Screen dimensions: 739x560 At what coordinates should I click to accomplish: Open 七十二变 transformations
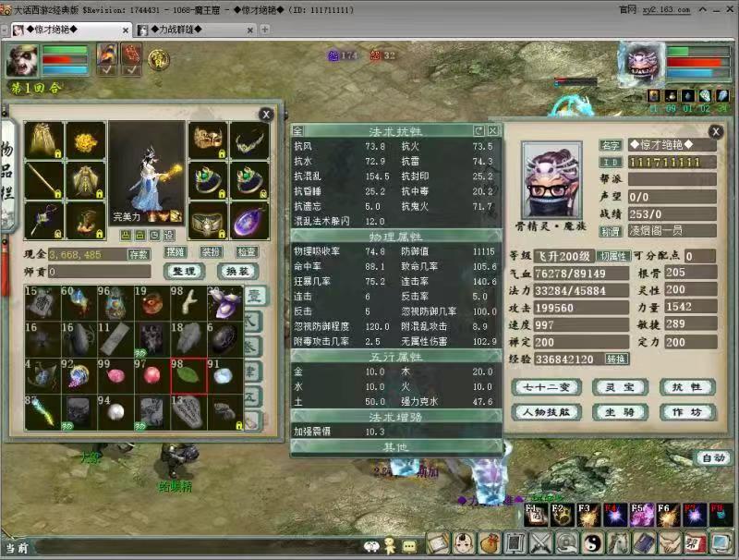(547, 387)
